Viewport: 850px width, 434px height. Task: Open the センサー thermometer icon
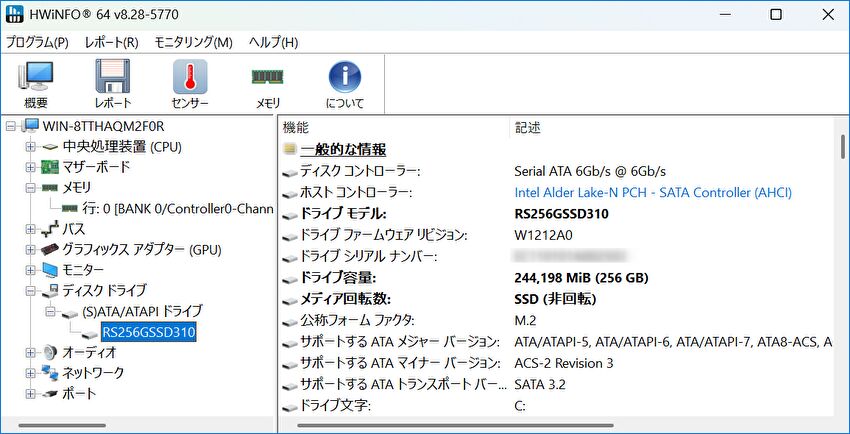pos(190,76)
